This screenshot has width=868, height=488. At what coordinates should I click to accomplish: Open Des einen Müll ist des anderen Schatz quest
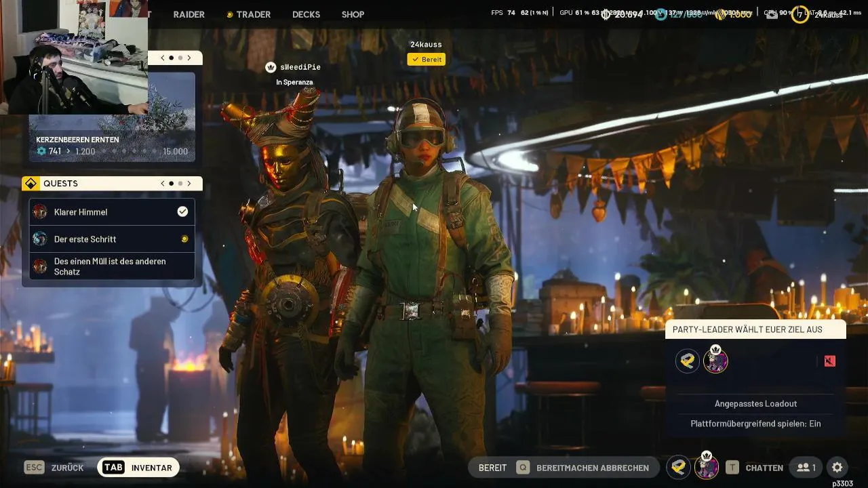(112, 266)
